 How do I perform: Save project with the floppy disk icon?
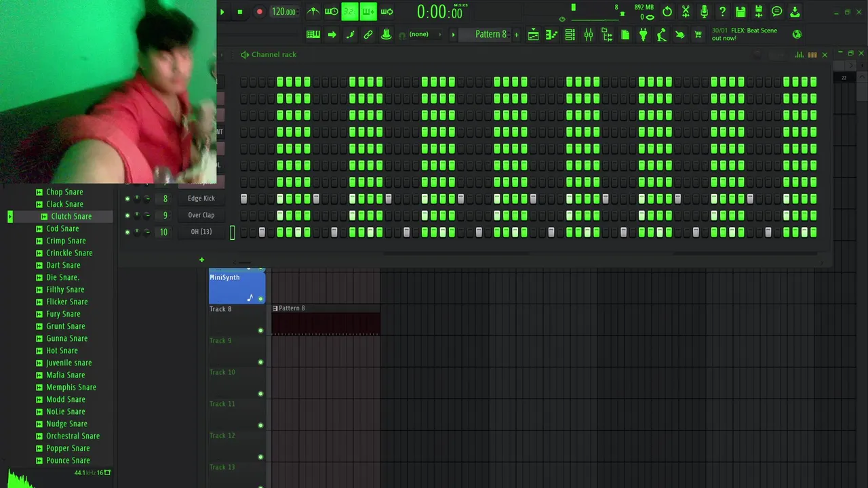tap(741, 12)
